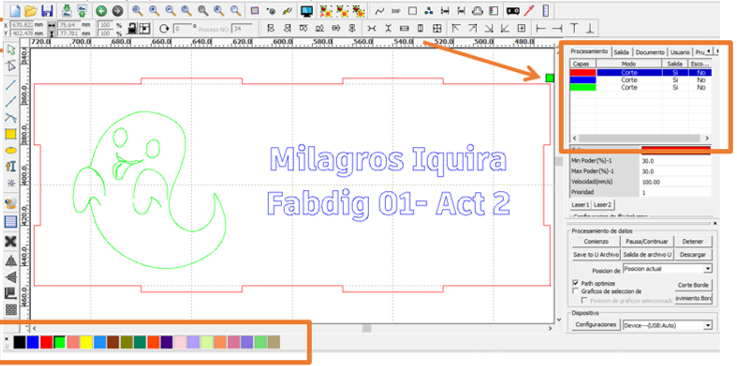Image resolution: width=737 pixels, height=366 pixels.
Task: Click the move to top-left corner arrow icon
Action: pyautogui.click(x=455, y=28)
